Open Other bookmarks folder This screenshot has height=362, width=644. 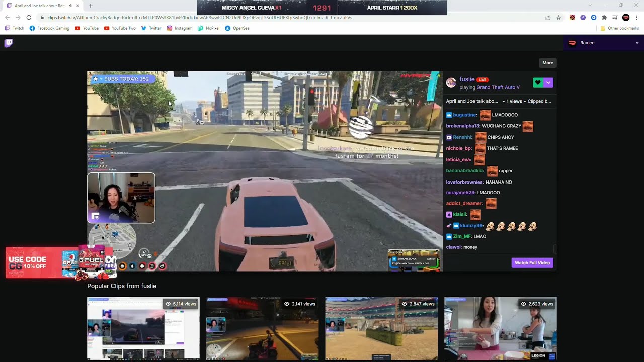pos(619,28)
